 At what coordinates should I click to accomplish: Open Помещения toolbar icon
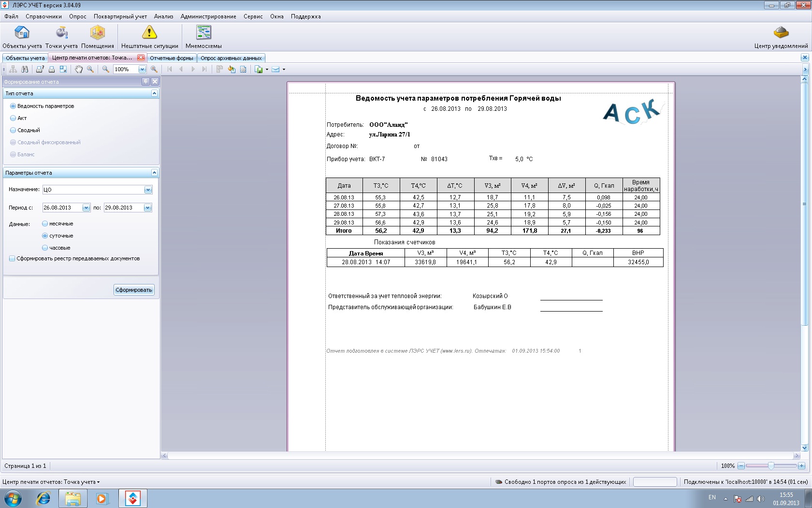[x=98, y=37]
